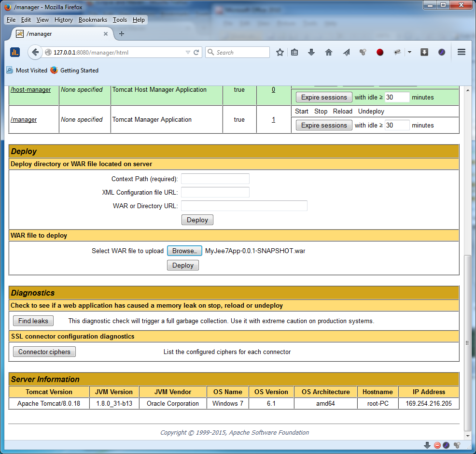Open the hamburger menu icon
476x454 pixels.
coord(461,52)
